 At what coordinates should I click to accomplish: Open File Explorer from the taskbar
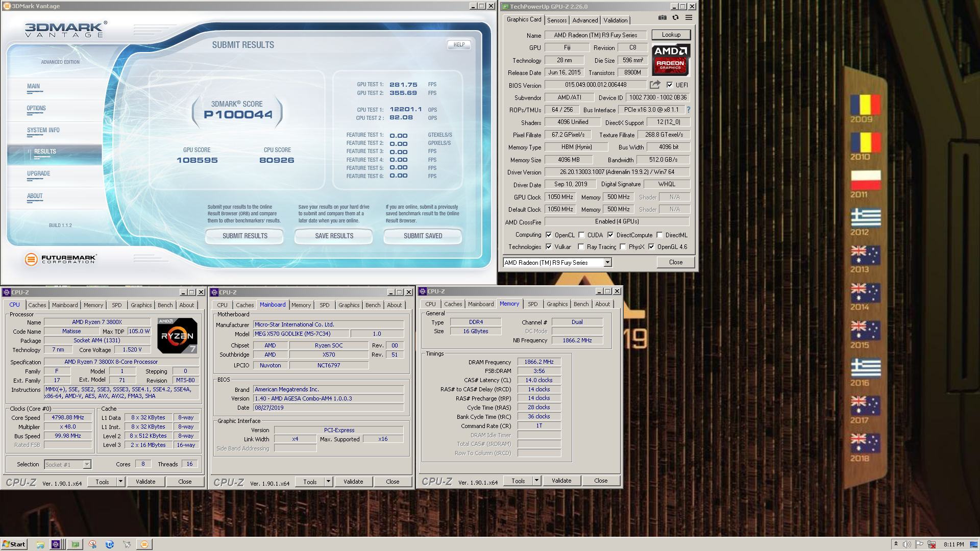pos(40,544)
